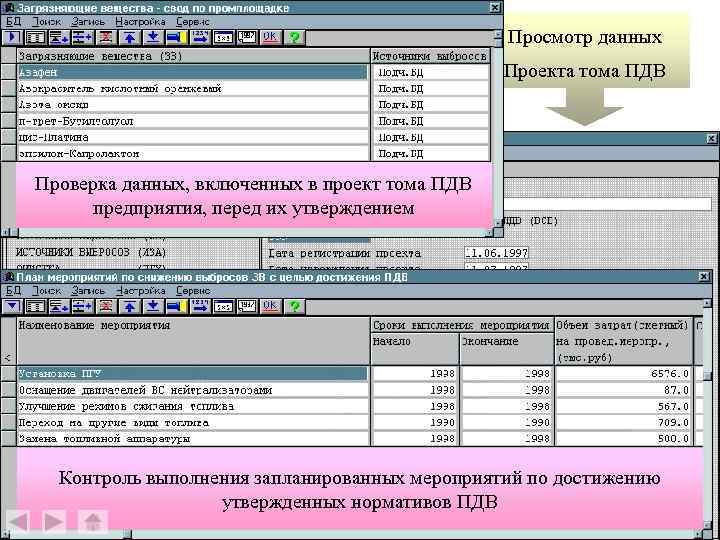Open 5x5 calculator icon in top toolbar

coord(224,37)
